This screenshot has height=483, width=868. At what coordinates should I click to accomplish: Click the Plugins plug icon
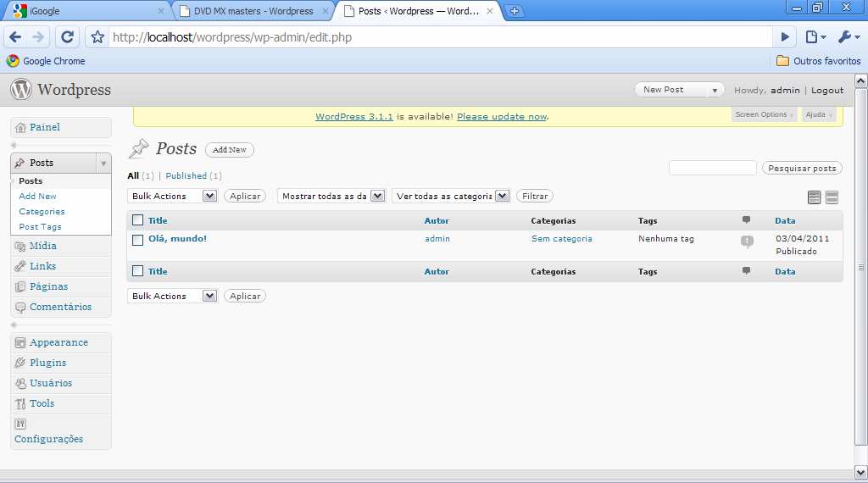pos(20,363)
